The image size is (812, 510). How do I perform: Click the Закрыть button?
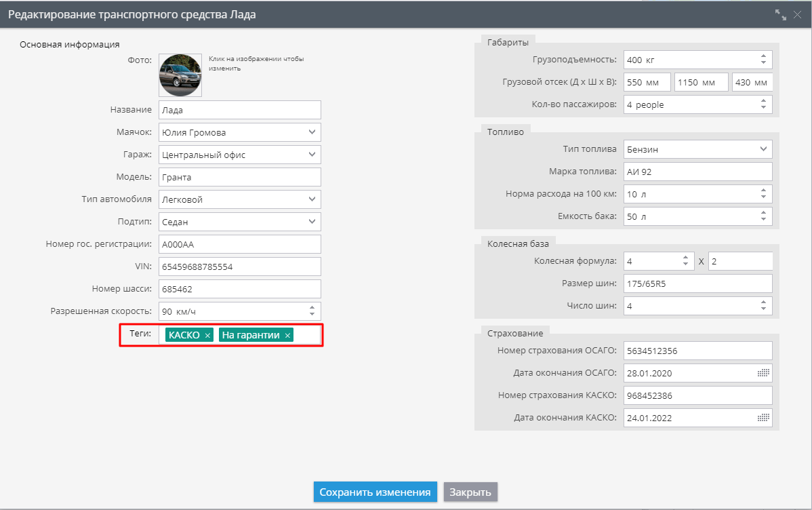click(x=470, y=492)
